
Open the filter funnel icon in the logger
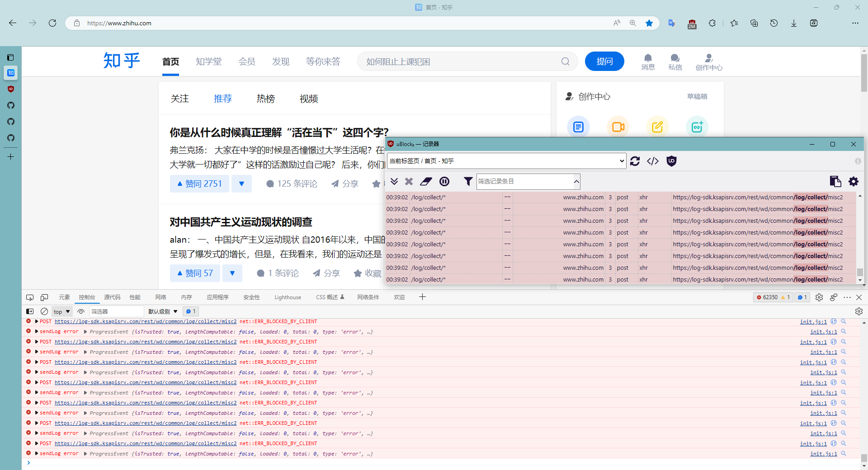(467, 181)
